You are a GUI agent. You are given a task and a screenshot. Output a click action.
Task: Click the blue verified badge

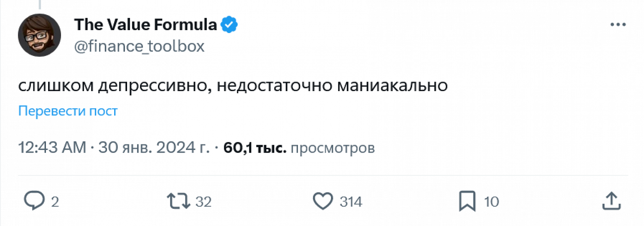pyautogui.click(x=229, y=25)
